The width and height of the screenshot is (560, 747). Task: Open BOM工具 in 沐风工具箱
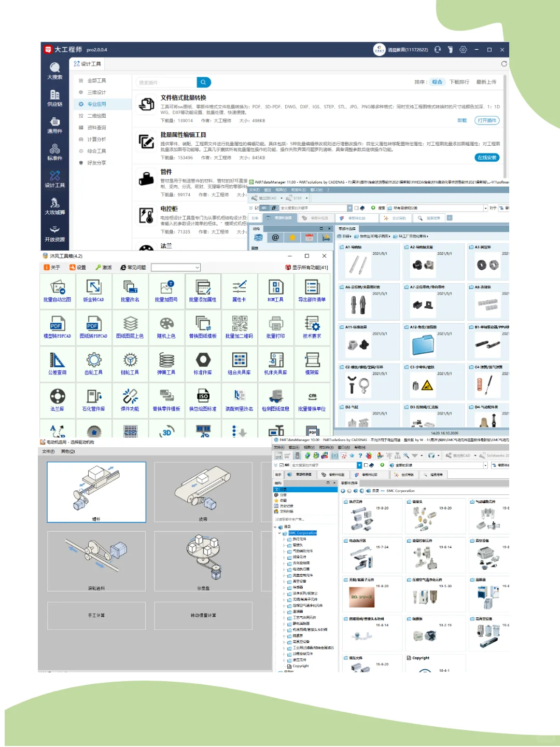[x=275, y=291]
